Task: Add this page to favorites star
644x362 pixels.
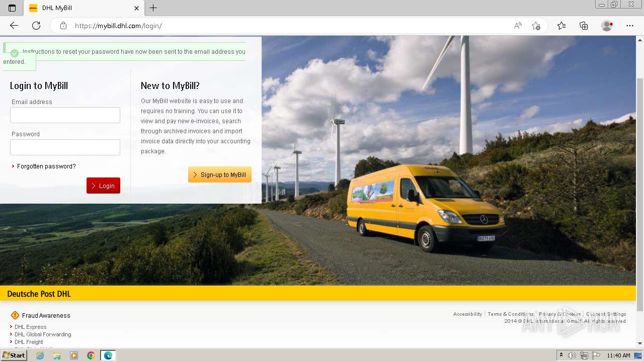Action: [536, 26]
